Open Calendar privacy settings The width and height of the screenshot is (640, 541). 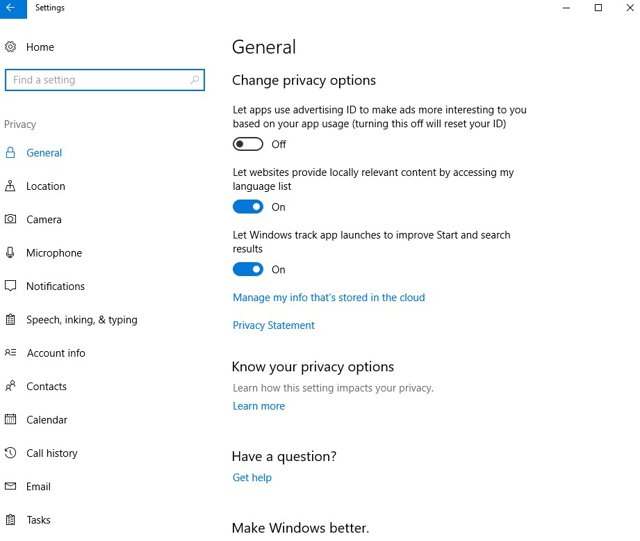tap(47, 420)
